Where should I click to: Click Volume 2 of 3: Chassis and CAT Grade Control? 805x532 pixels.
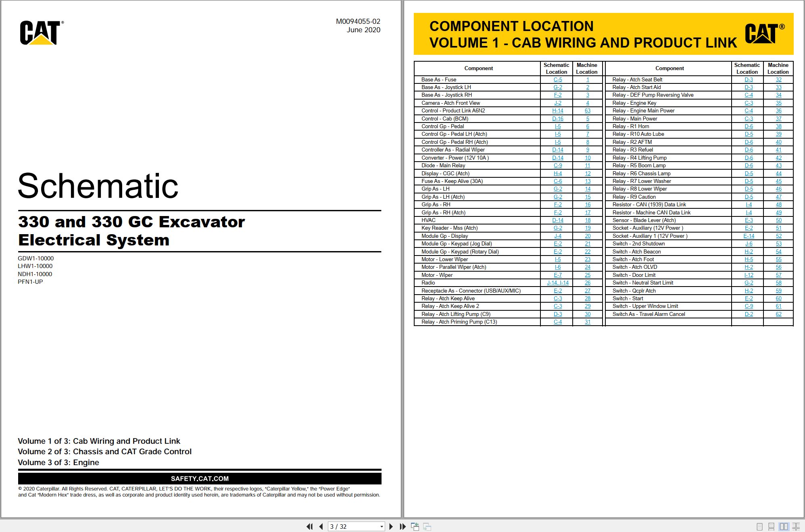104,451
